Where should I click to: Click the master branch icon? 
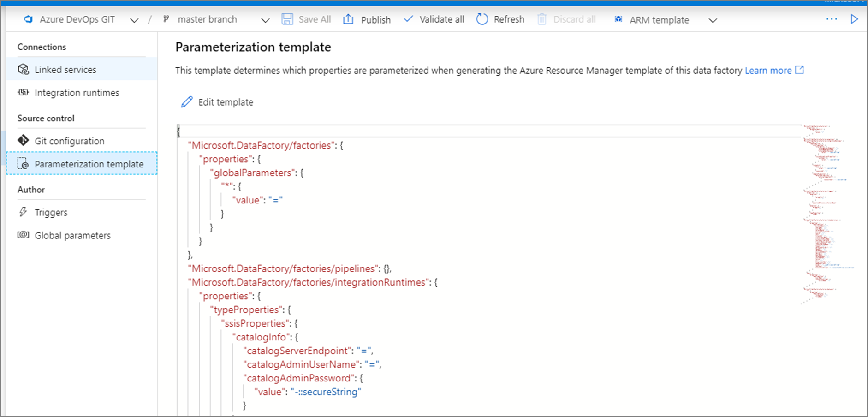[x=166, y=19]
